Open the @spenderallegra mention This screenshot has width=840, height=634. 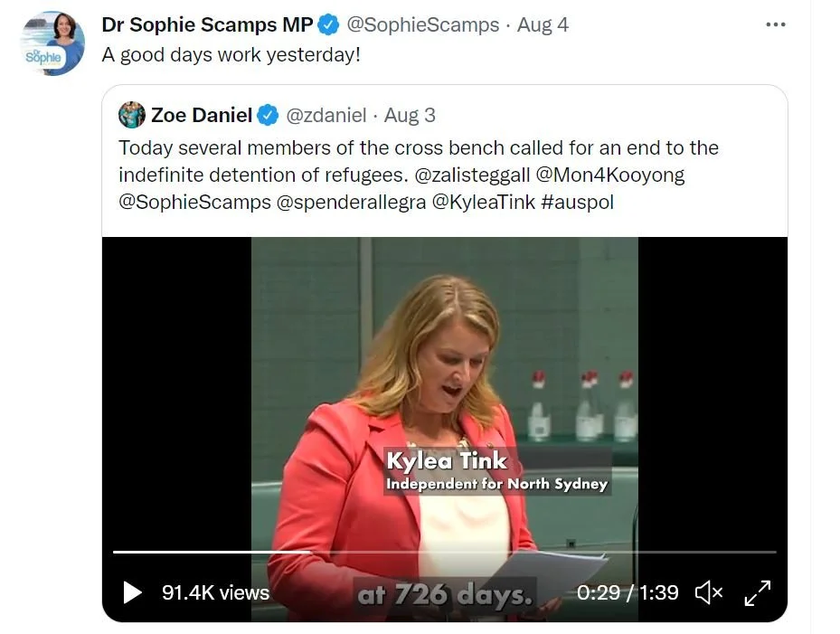pos(351,202)
